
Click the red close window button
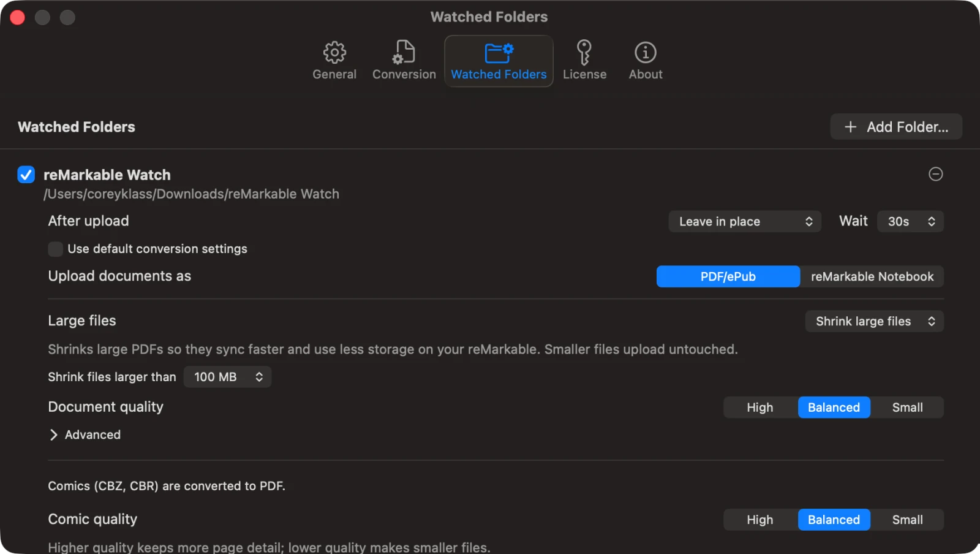coord(18,17)
